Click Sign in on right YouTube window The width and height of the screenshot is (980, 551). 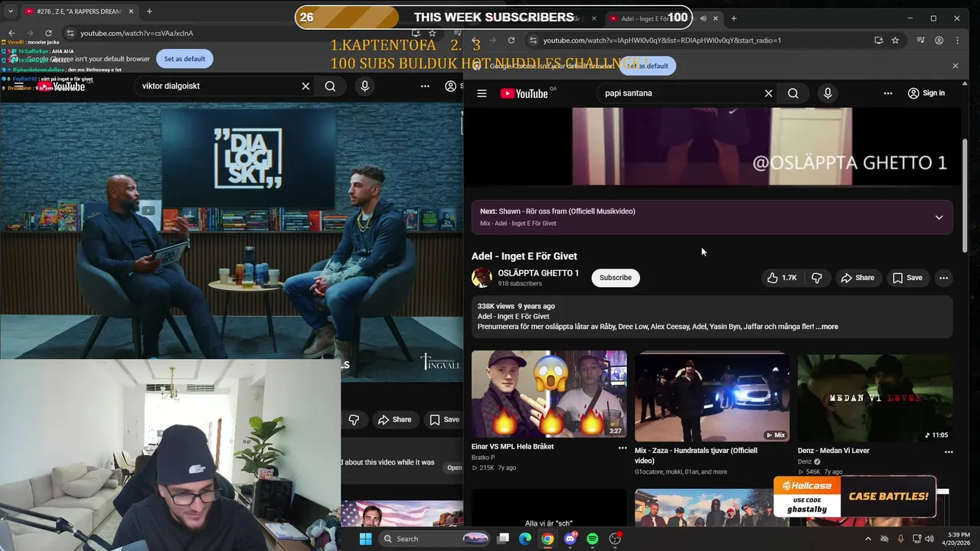[x=926, y=93]
